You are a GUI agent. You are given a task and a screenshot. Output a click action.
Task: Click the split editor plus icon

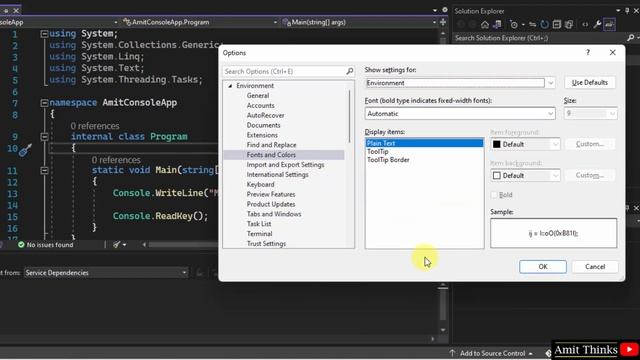443,22
